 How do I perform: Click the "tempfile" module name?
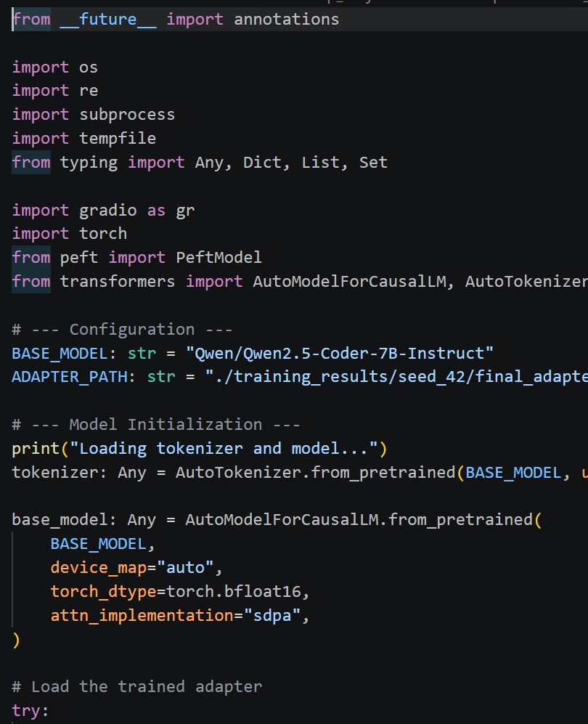[118, 138]
